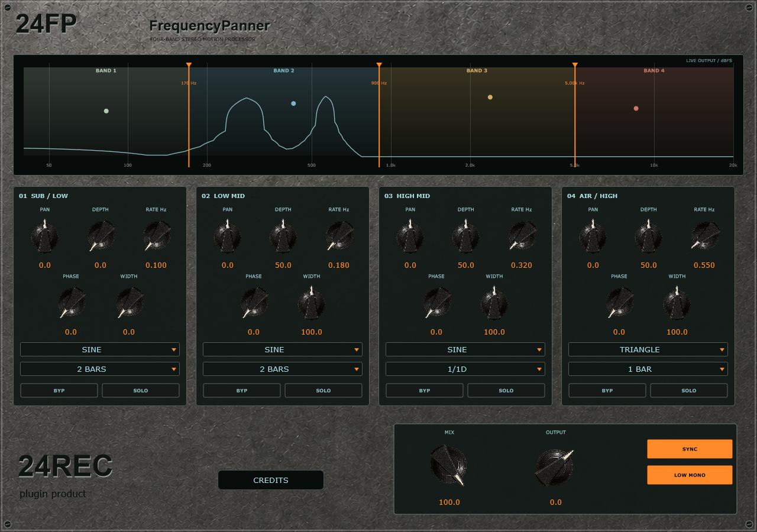Click the master MIX knob
Screen dimensions: 757x532
pyautogui.click(x=449, y=465)
